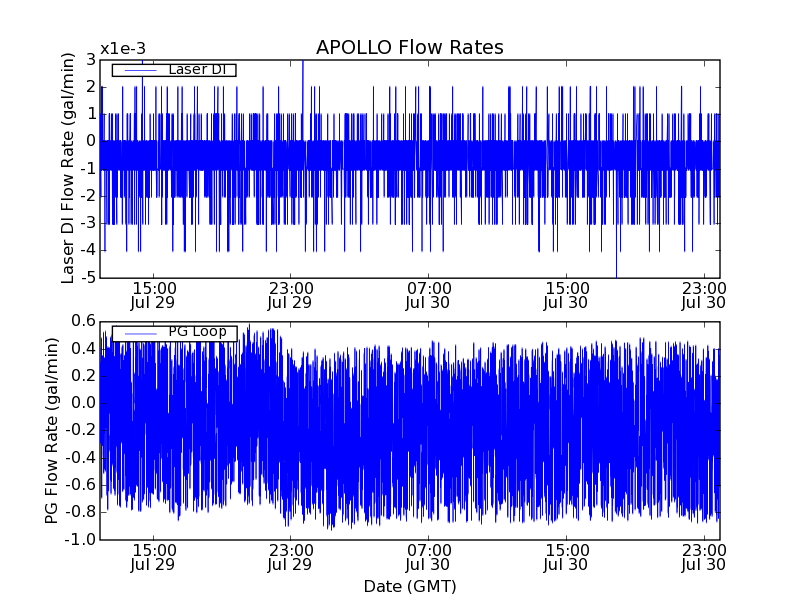
Task: Click the '-1.0' tick on PG axis
Action: click(x=81, y=539)
